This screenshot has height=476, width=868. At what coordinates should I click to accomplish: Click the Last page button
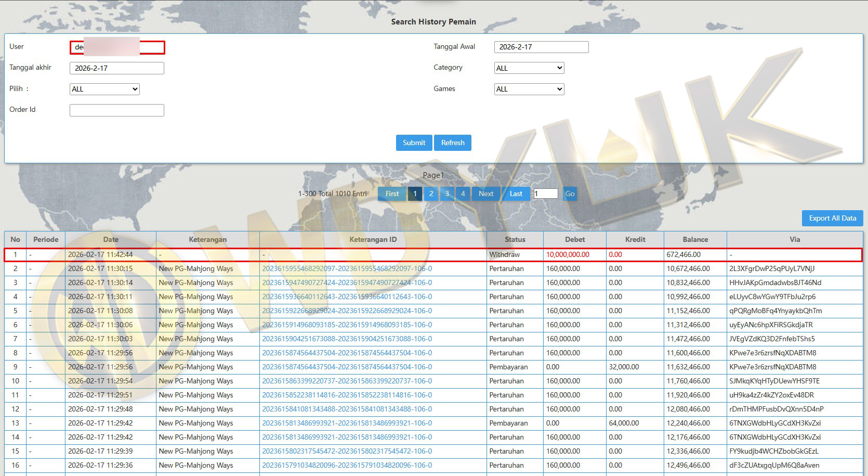tap(516, 194)
